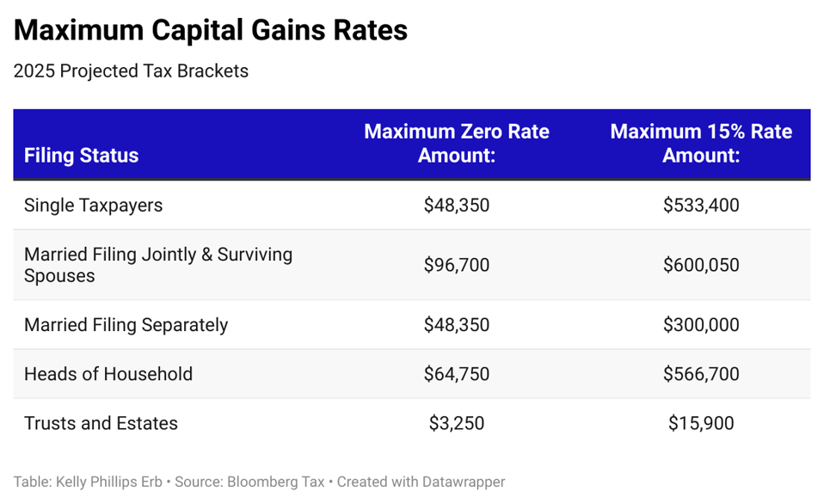Click the '2025 Projected Tax Brackets' subtitle
824x504 pixels.
pyautogui.click(x=131, y=71)
